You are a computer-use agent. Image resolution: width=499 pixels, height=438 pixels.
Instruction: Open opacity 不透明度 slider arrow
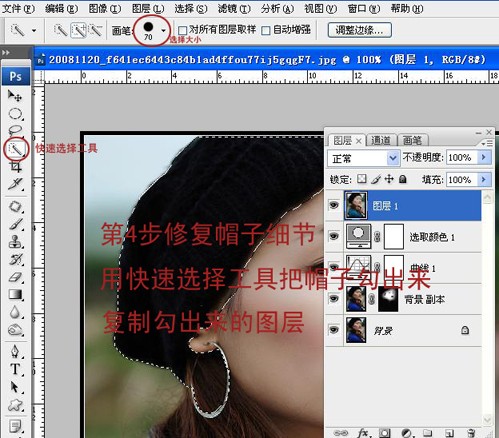(x=484, y=157)
